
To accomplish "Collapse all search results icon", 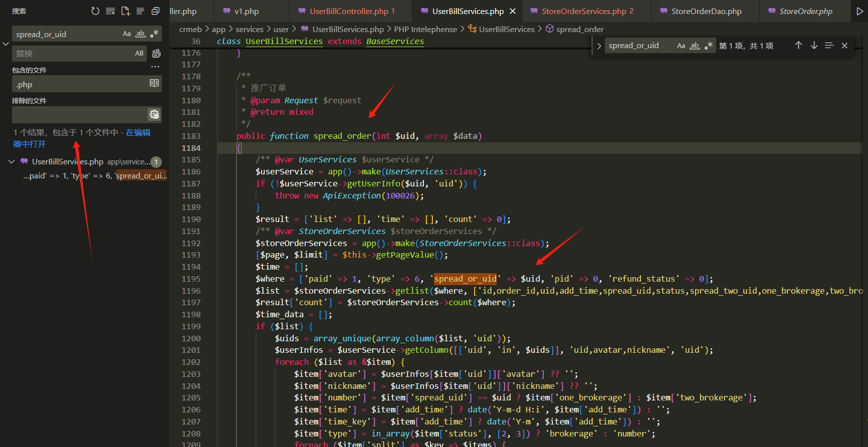I will 155,11.
